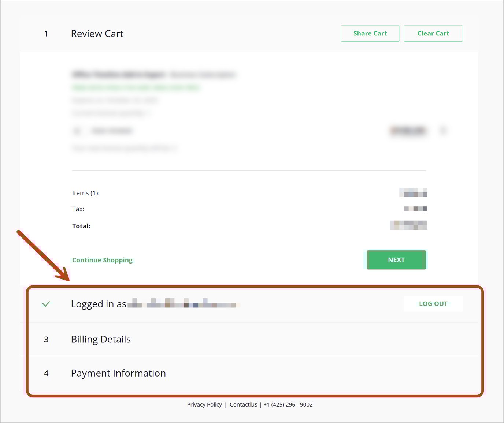Click the product icon in the cart item row
The width and height of the screenshot is (504, 423).
pyautogui.click(x=77, y=130)
